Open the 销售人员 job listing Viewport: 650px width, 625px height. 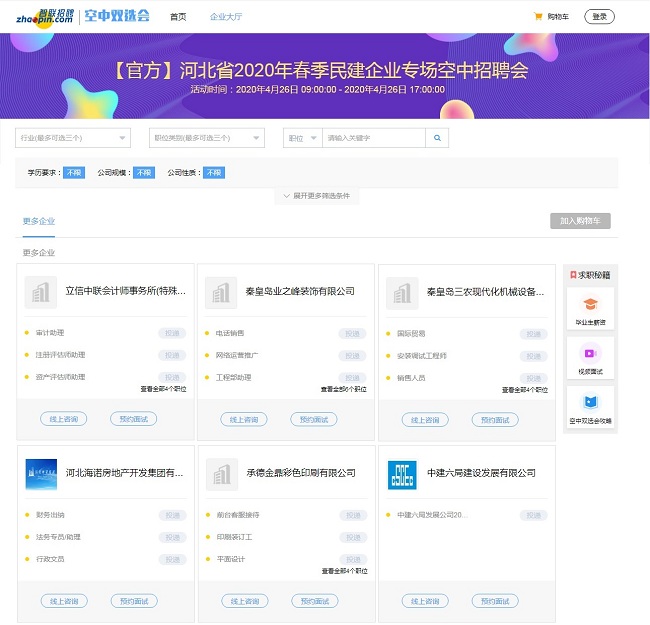(x=411, y=378)
